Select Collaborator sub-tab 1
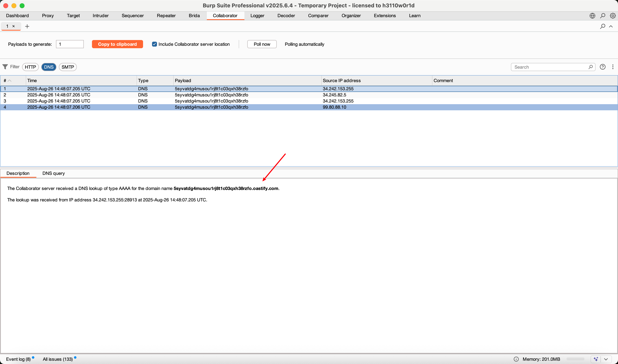This screenshot has width=618, height=364. point(11,26)
